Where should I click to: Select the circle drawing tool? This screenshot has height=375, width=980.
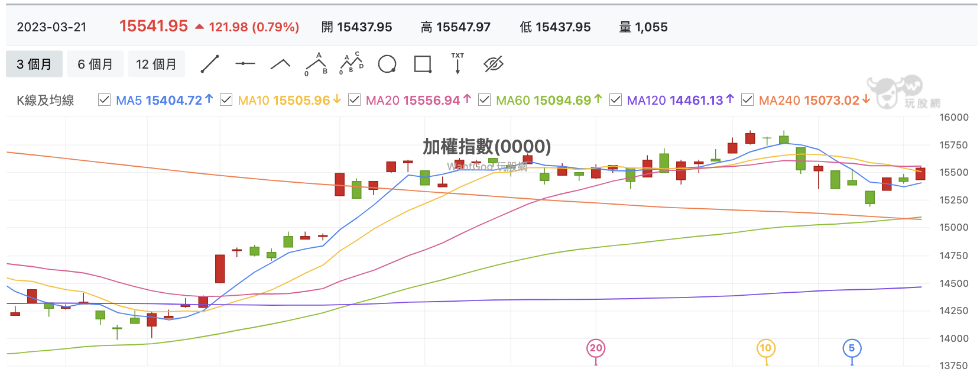click(387, 64)
